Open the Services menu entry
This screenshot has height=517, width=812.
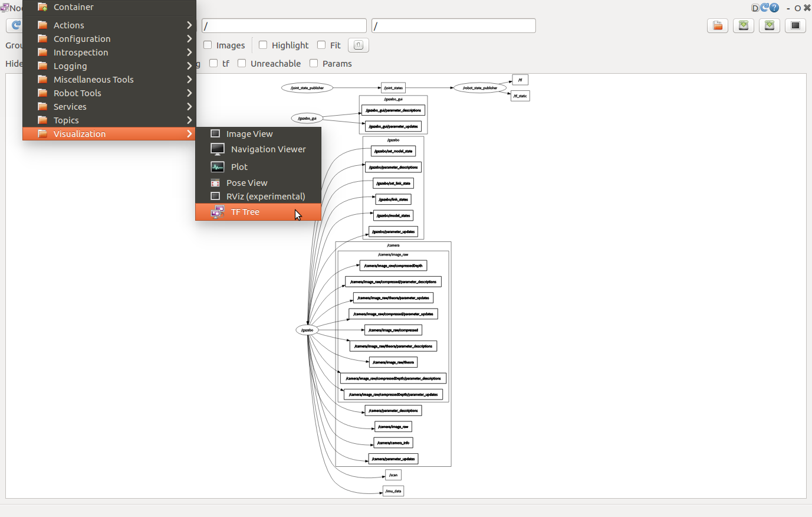coord(109,106)
